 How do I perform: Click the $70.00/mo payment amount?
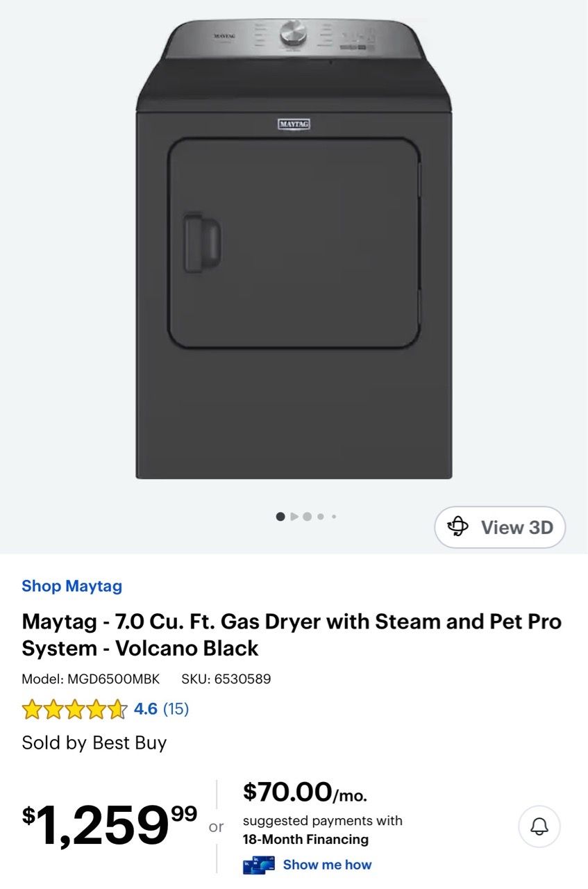click(305, 792)
